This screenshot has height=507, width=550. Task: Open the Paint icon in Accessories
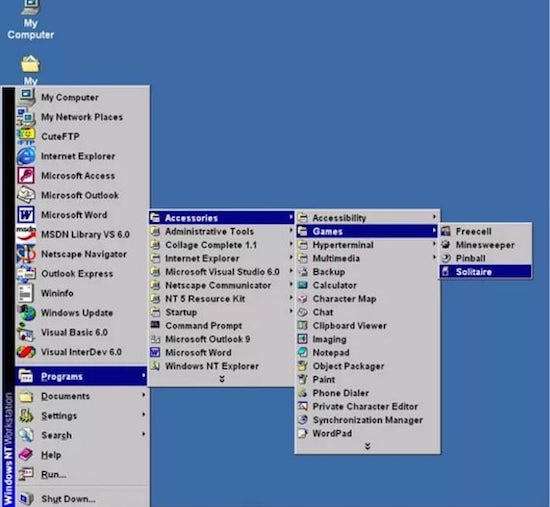[302, 379]
